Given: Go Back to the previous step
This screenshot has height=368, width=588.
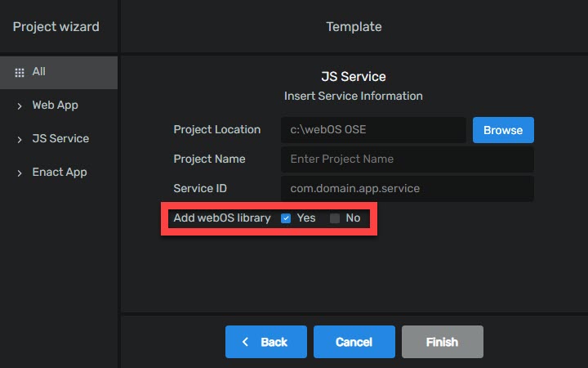Looking at the screenshot, I should point(266,342).
